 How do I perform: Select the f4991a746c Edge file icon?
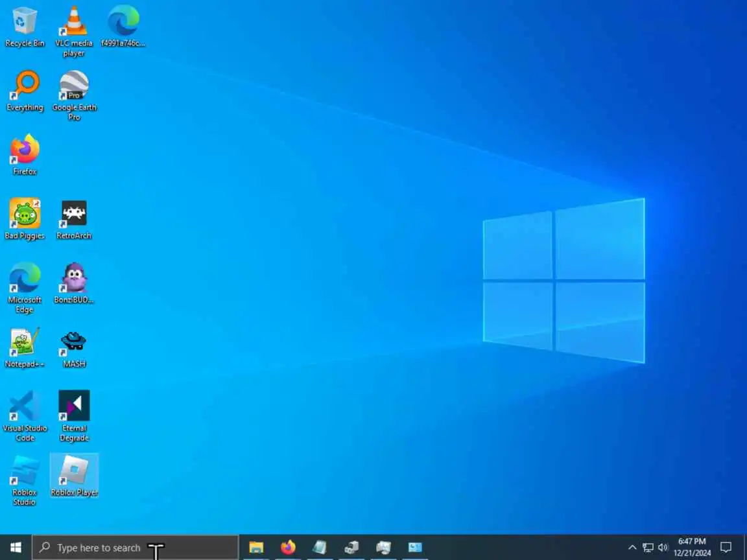(123, 27)
